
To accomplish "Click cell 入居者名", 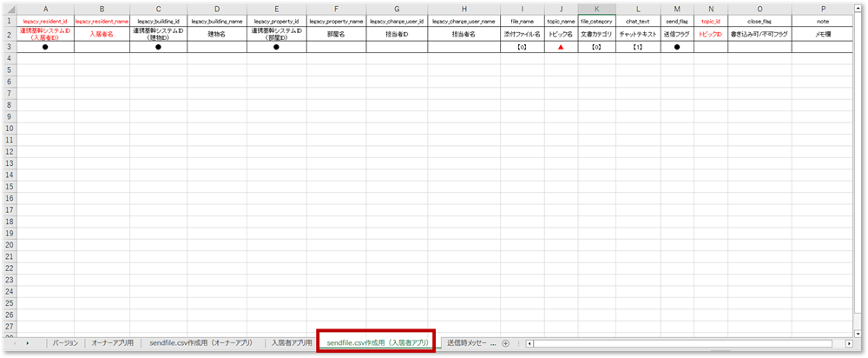I will [x=102, y=34].
